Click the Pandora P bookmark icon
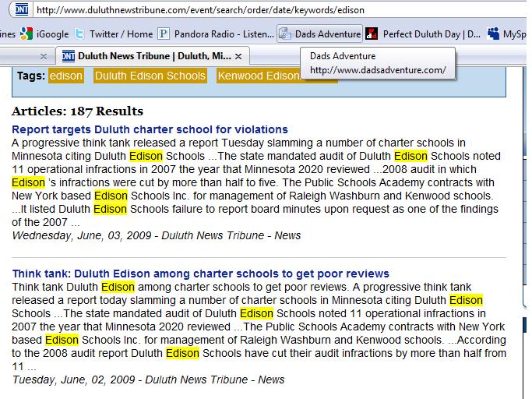This screenshot has width=532, height=399. click(x=164, y=34)
